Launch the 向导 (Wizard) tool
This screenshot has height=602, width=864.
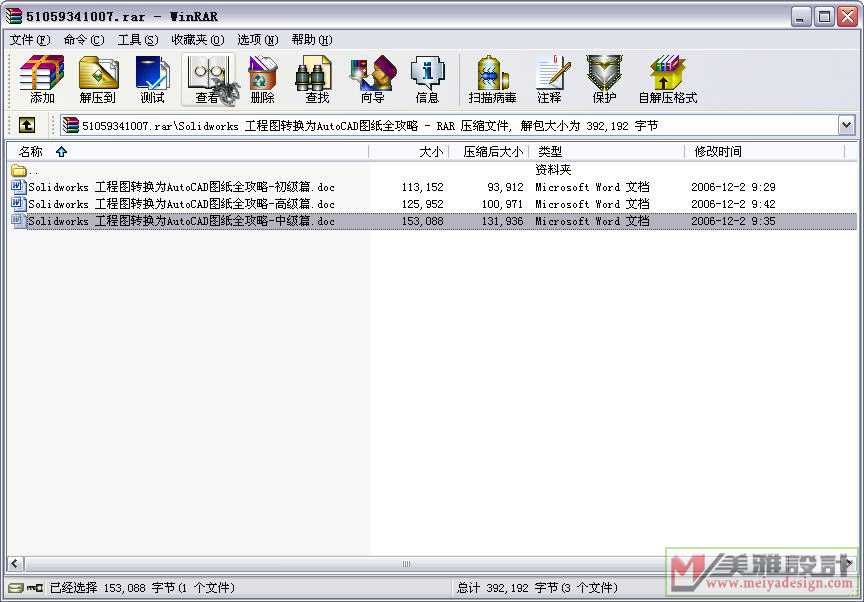372,79
